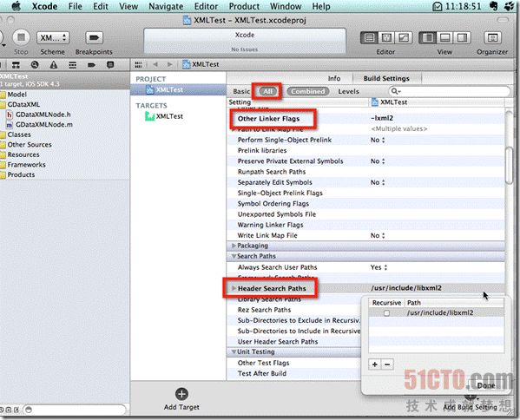Open the Apple menu

point(16,6)
